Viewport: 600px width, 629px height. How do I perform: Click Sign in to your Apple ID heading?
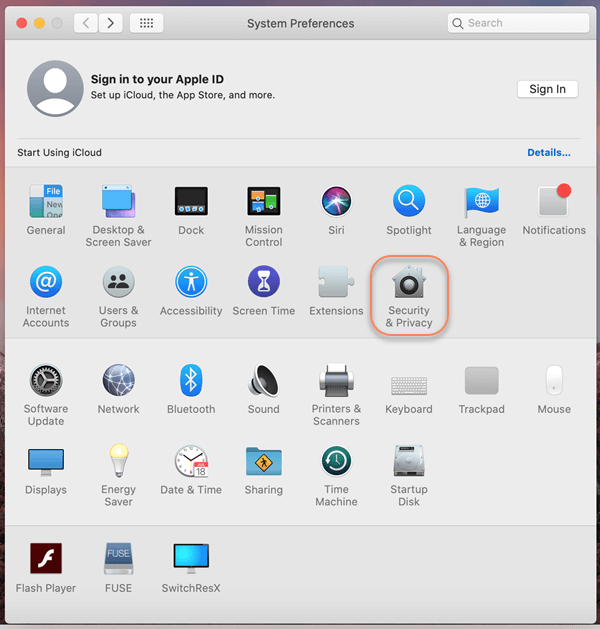pos(157,79)
